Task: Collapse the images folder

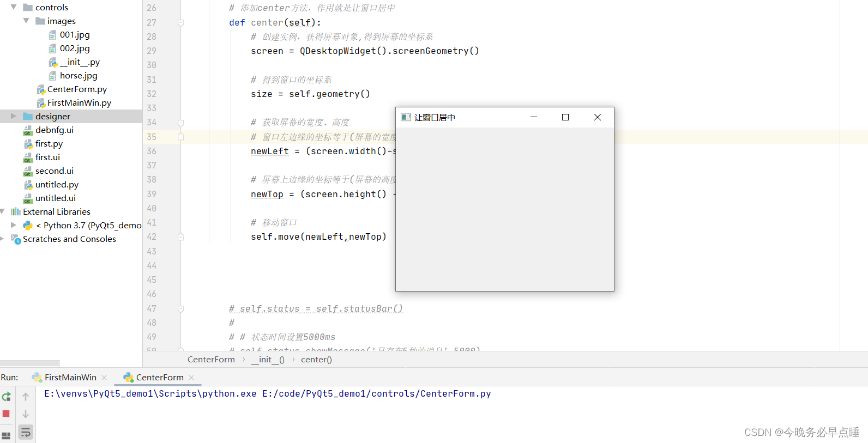Action: pyautogui.click(x=26, y=21)
